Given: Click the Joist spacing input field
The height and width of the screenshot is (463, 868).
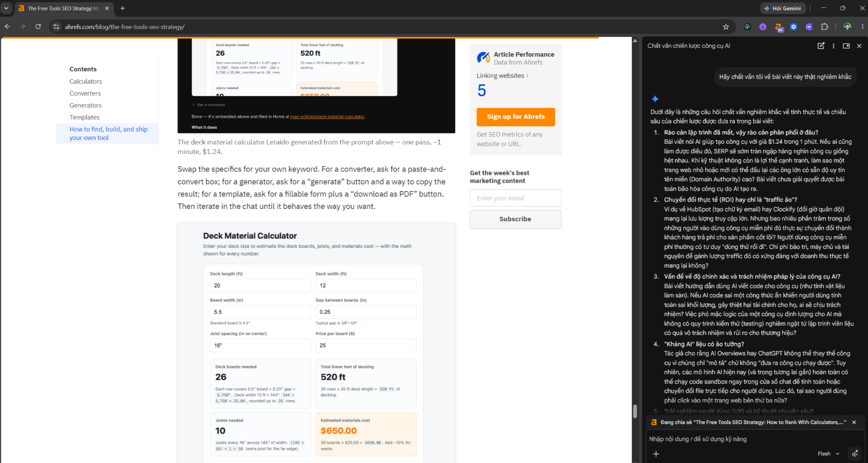Looking at the screenshot, I should [260, 345].
